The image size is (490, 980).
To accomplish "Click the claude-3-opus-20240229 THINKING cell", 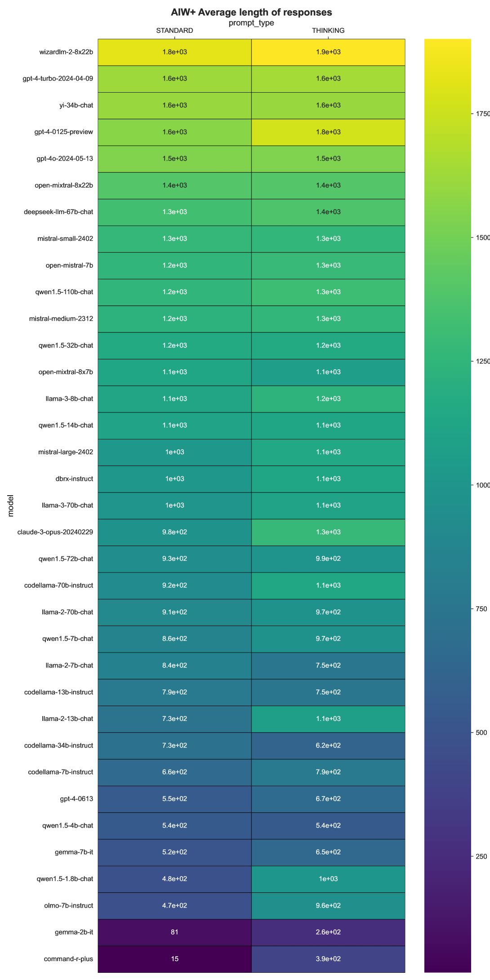I will click(328, 532).
